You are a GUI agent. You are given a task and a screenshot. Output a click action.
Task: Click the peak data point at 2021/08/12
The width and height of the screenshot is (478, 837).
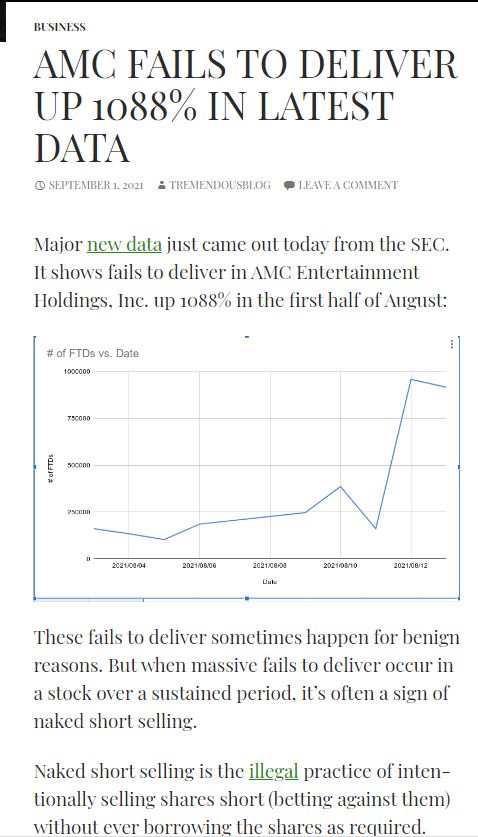pyautogui.click(x=411, y=379)
